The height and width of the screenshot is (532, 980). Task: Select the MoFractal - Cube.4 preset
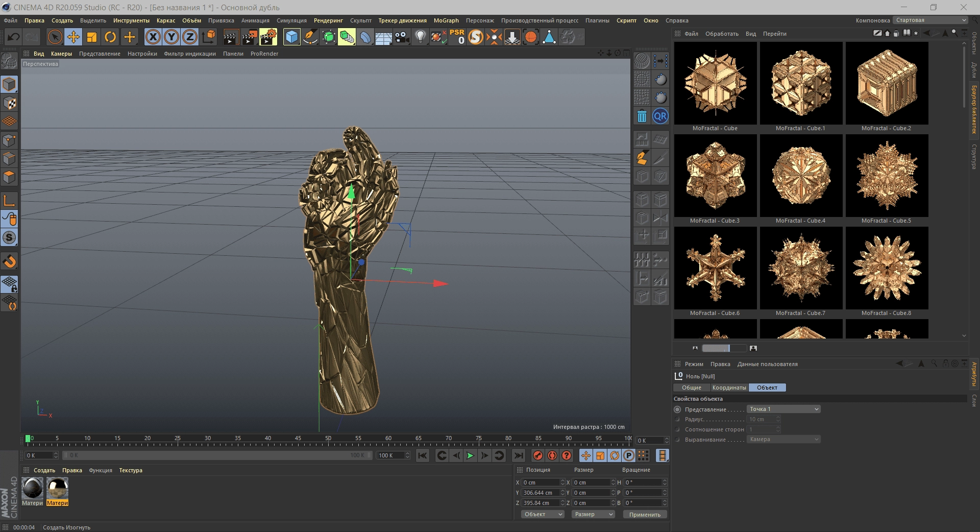click(x=801, y=176)
